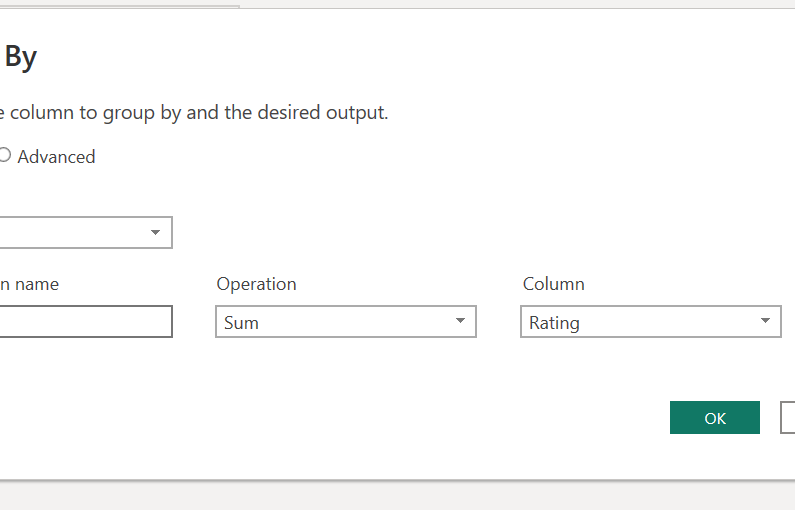The image size is (795, 511).
Task: Confirm with the OK button
Action: pyautogui.click(x=715, y=418)
